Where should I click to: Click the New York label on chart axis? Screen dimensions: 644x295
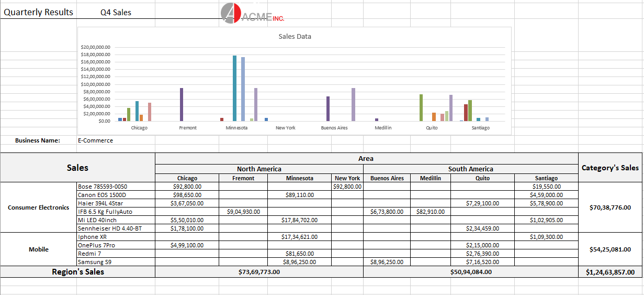[x=286, y=128]
